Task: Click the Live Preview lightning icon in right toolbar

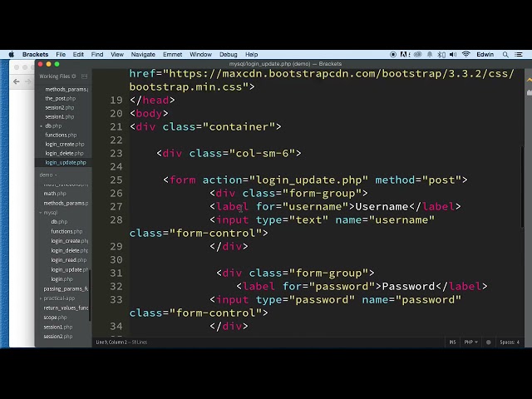Action: click(529, 81)
